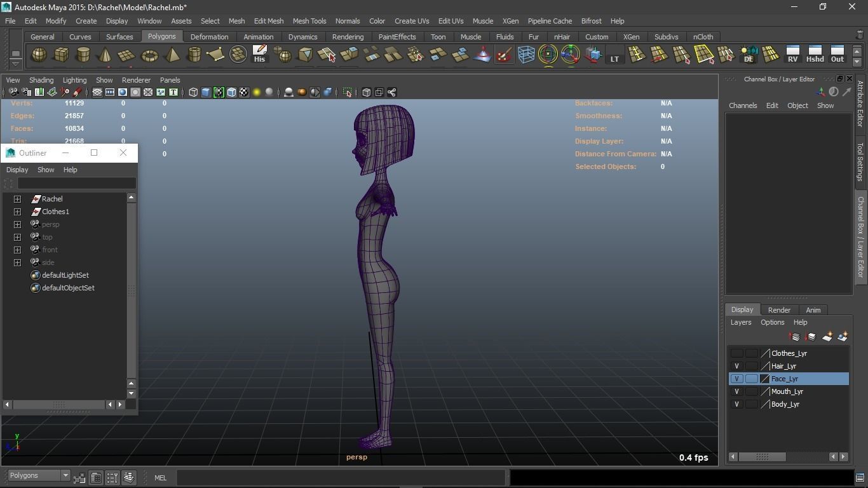This screenshot has height=488, width=868.
Task: Click the Outliner search input field
Action: click(x=76, y=184)
